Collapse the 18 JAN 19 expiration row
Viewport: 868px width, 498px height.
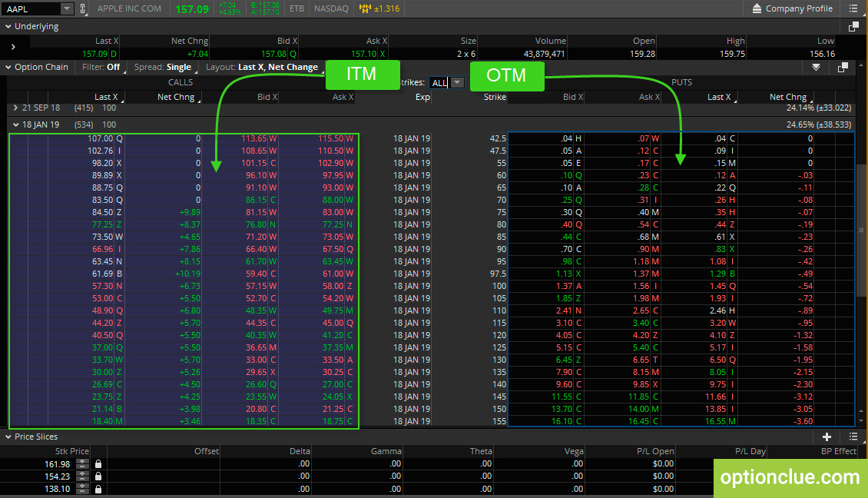pos(15,124)
